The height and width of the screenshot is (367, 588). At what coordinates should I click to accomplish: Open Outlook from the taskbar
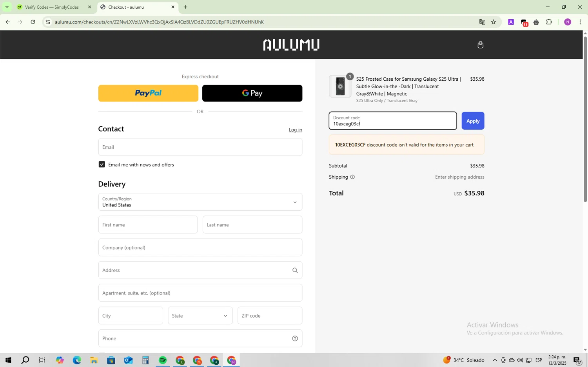click(x=128, y=360)
